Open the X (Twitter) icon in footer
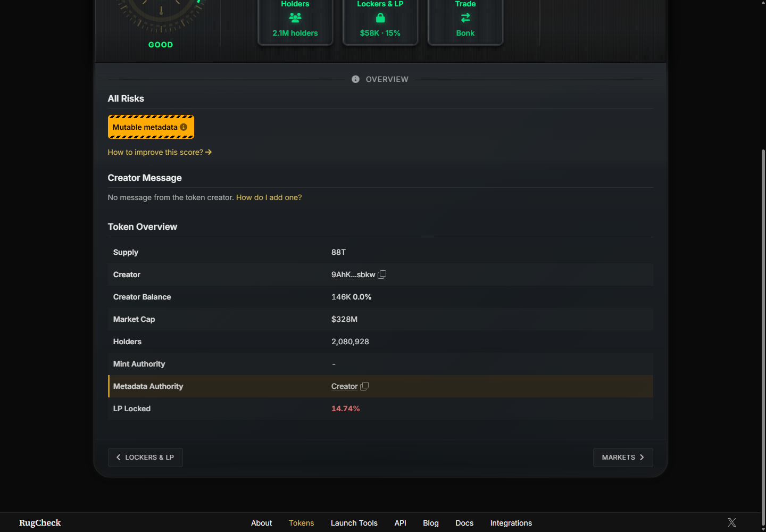Image resolution: width=766 pixels, height=532 pixels. [732, 522]
